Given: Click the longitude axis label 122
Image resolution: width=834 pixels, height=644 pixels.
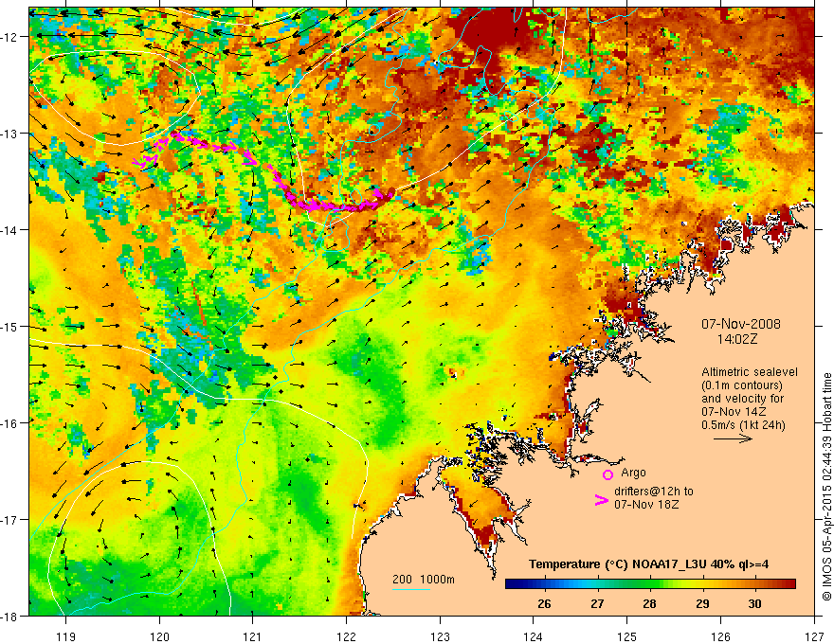Looking at the screenshot, I should pos(346,636).
